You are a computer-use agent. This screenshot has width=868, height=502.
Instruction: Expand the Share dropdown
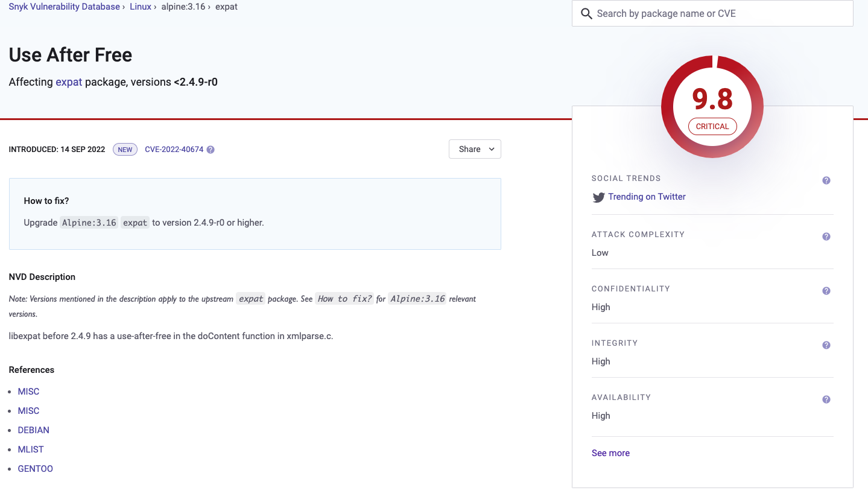pos(475,149)
